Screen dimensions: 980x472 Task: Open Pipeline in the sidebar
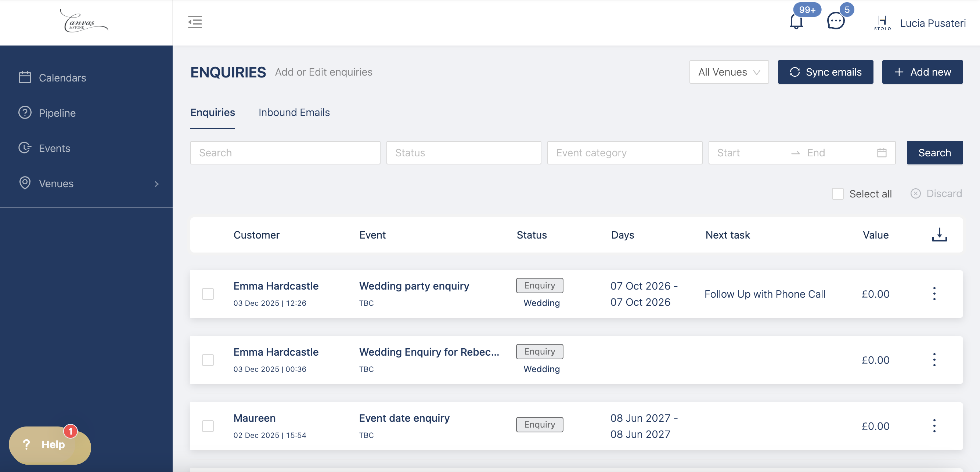coord(57,113)
